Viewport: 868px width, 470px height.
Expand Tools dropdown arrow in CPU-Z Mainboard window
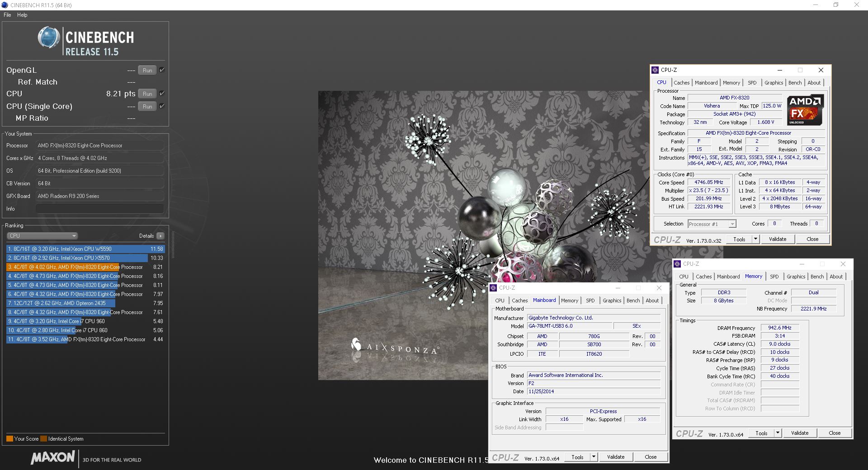tap(594, 457)
